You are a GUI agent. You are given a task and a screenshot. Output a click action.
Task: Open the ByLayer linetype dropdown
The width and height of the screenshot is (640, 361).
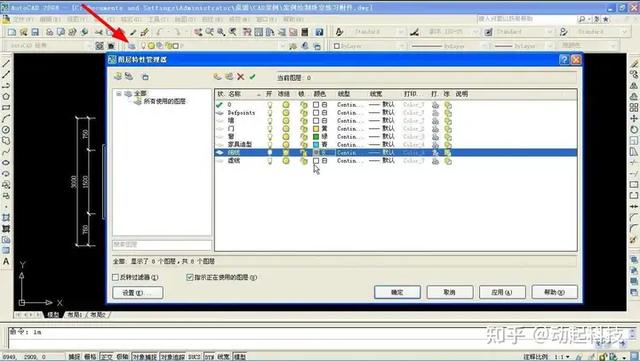(x=448, y=46)
